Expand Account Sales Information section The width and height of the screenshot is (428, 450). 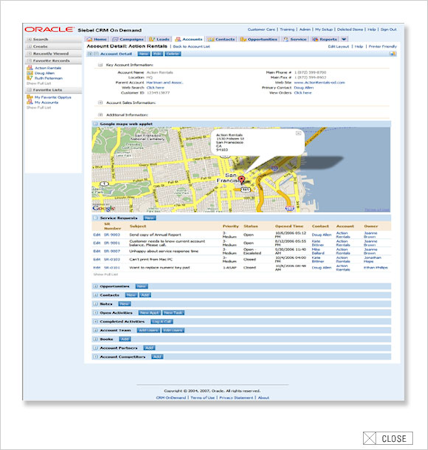tap(100, 103)
